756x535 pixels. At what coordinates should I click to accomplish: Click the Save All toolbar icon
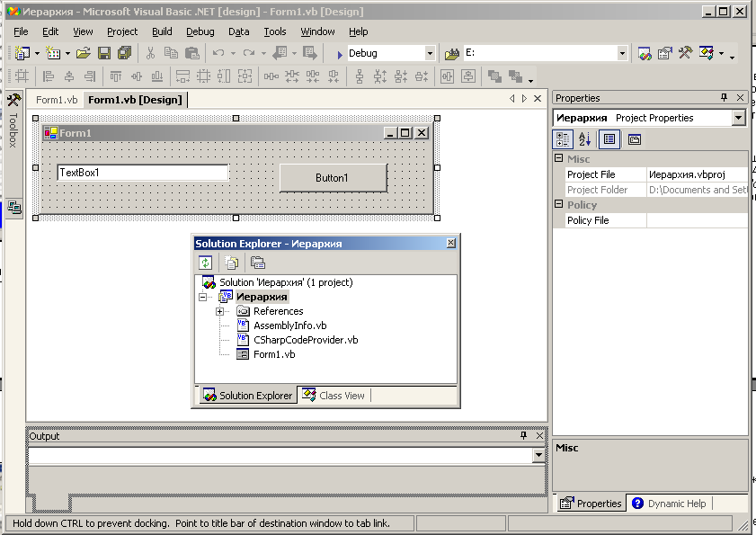tap(125, 53)
